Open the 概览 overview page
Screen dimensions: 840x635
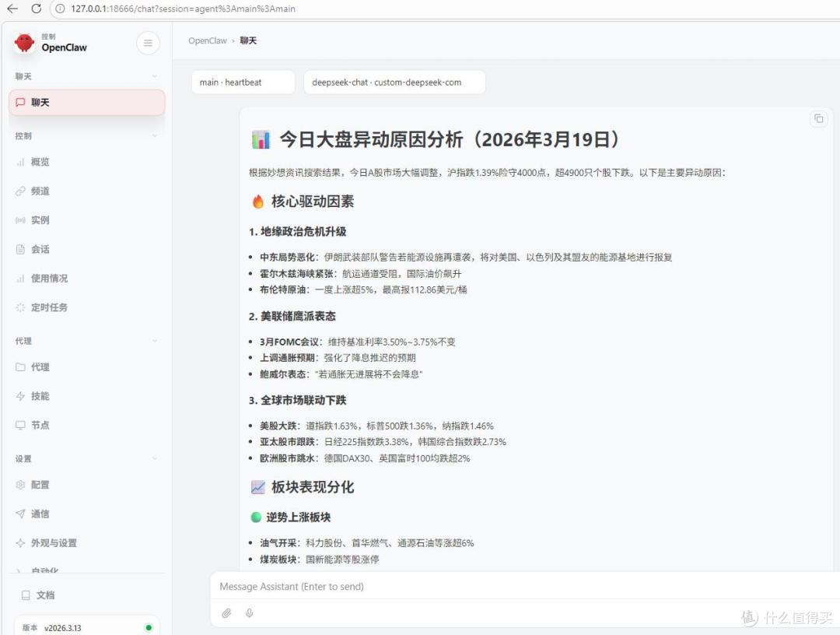[x=87, y=162]
